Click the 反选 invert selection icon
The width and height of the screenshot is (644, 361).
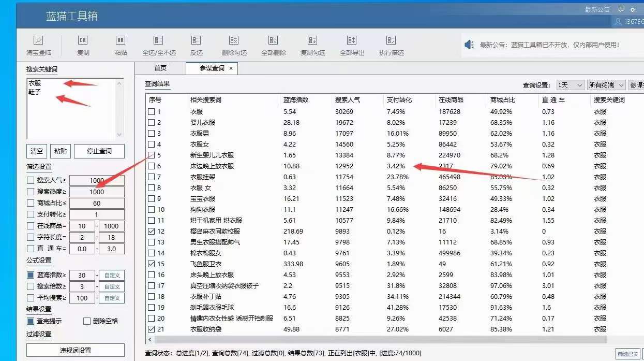pos(196,40)
